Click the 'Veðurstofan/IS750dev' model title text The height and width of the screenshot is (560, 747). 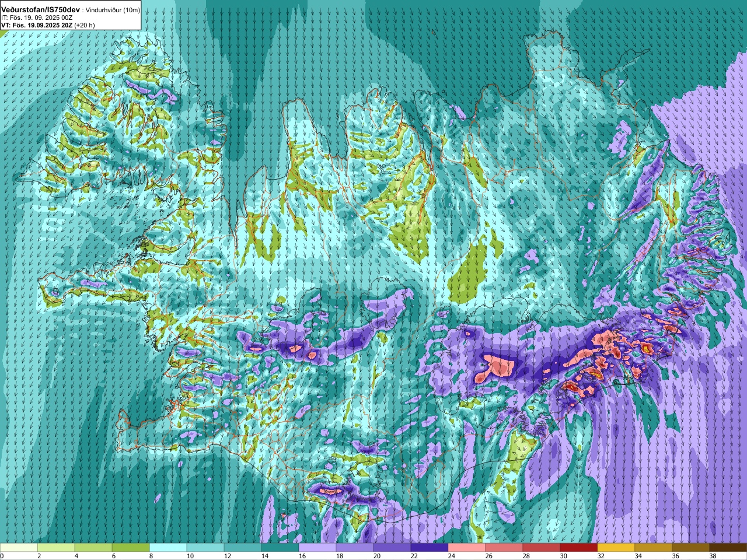(40, 10)
